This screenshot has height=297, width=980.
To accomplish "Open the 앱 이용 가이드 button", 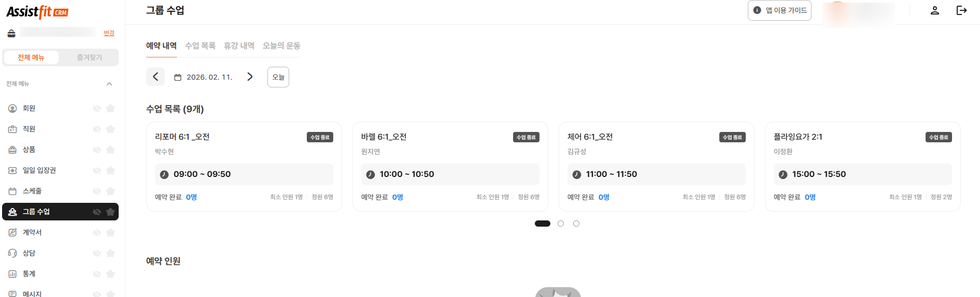I will pyautogui.click(x=779, y=10).
